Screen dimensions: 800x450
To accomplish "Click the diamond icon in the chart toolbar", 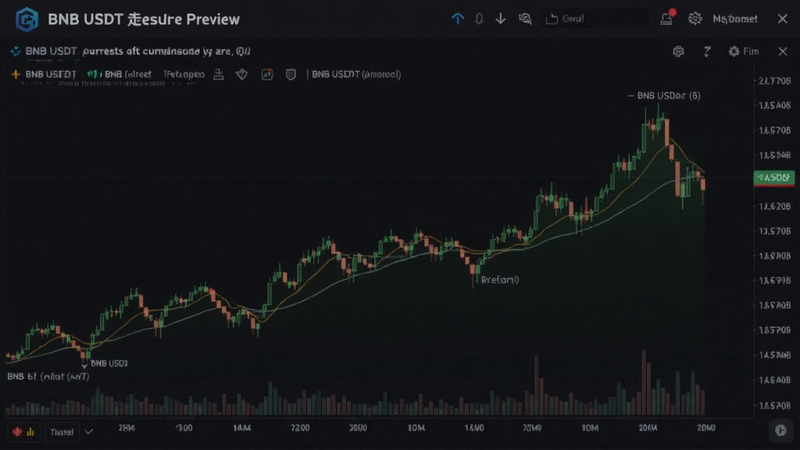I will (x=242, y=74).
